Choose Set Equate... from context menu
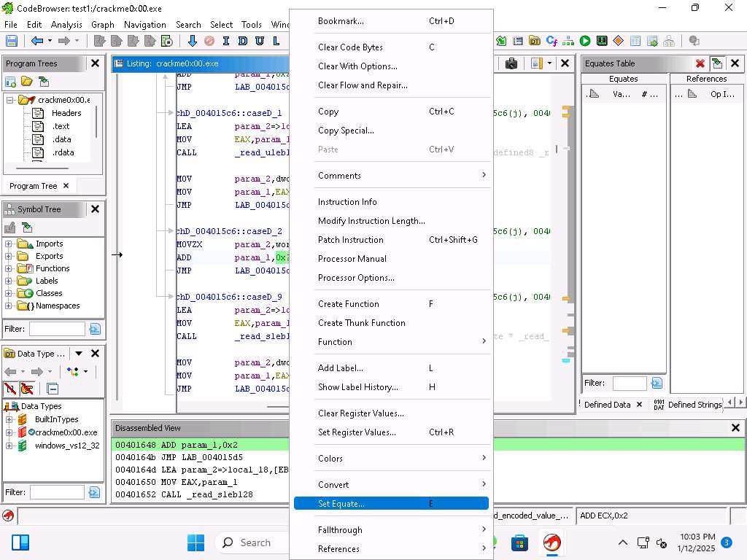The image size is (747, 560). [x=341, y=504]
